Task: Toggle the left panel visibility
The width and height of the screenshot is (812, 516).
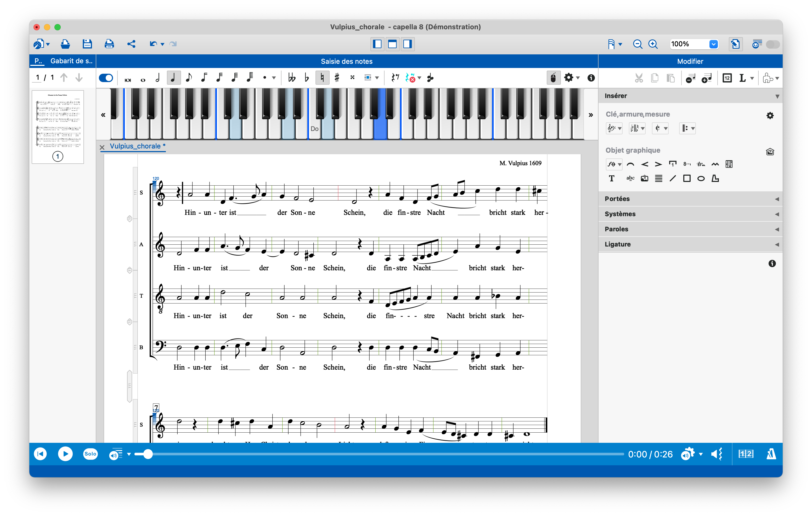Action: (377, 44)
